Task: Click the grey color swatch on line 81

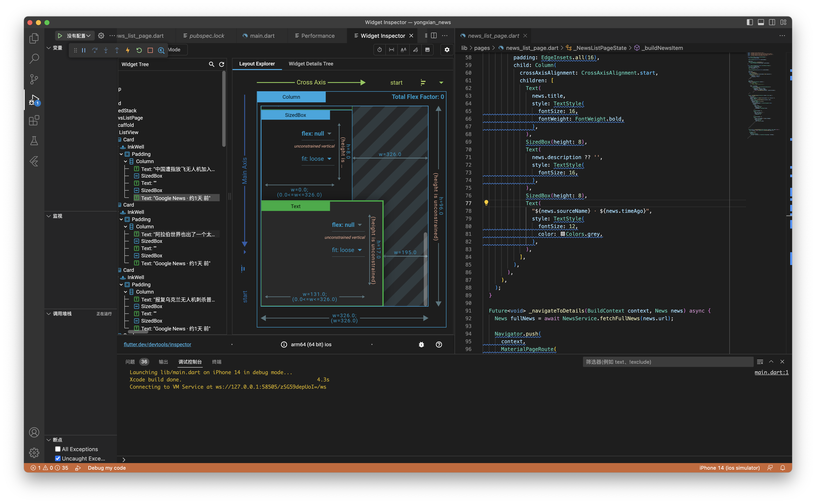Action: [562, 234]
